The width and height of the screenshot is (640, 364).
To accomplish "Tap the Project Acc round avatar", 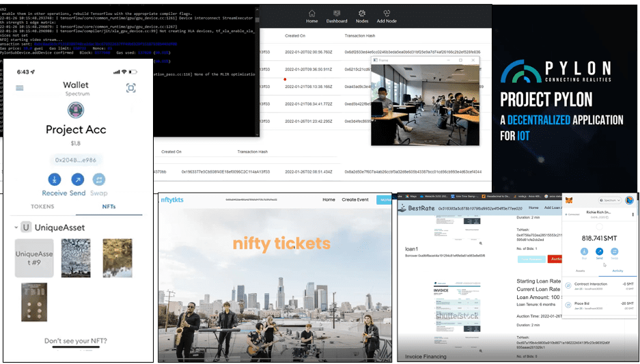I will click(x=76, y=110).
